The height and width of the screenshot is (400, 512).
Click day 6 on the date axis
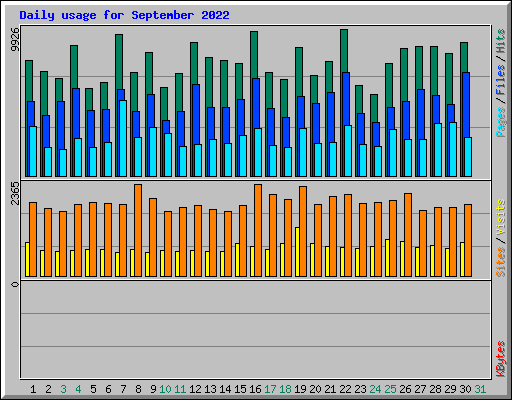pyautogui.click(x=108, y=389)
